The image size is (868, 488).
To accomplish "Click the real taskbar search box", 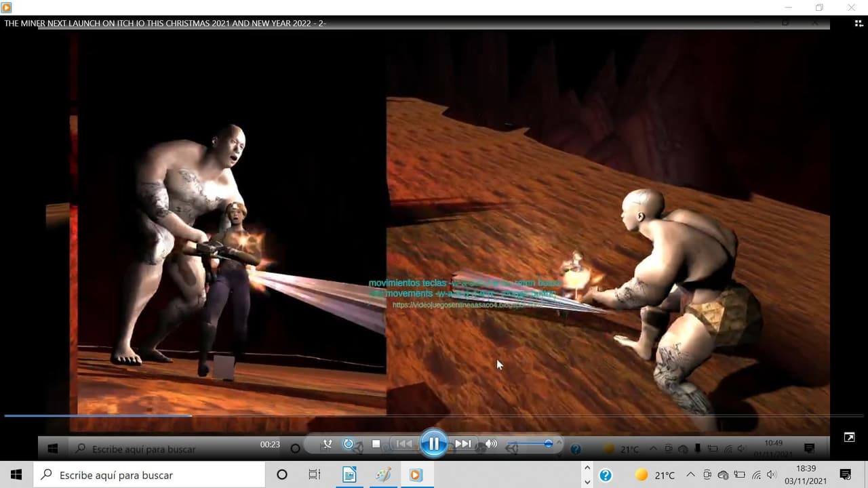I will click(x=149, y=475).
